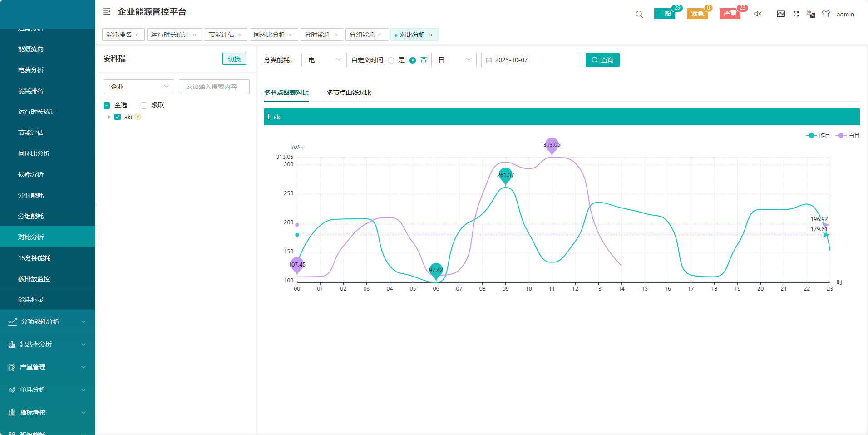Open the 分类能耗 dropdown showing 电
The height and width of the screenshot is (435, 868).
pos(324,60)
